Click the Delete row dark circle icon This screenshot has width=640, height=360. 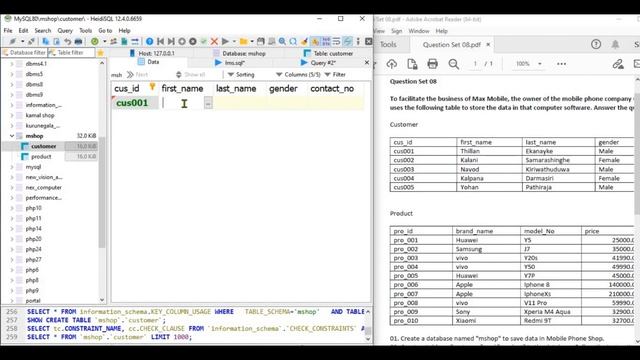coord(193,41)
